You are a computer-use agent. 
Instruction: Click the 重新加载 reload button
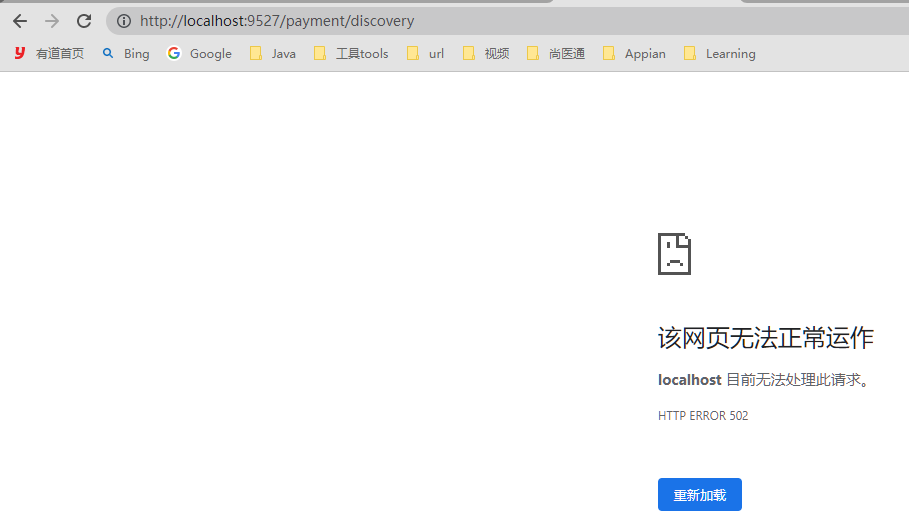tap(700, 494)
